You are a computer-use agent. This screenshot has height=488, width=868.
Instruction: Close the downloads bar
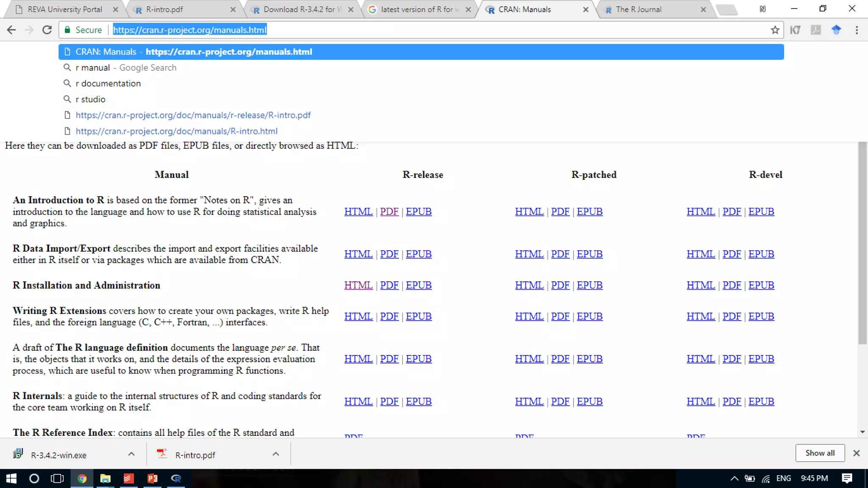(856, 453)
